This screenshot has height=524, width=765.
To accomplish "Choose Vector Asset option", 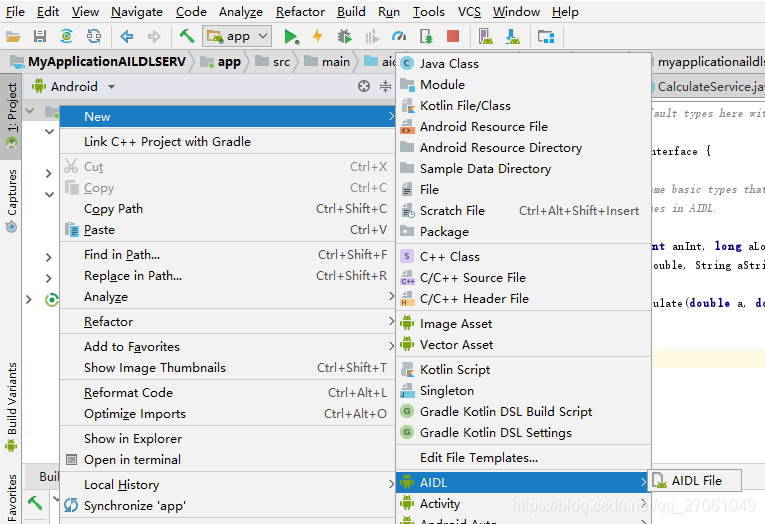I will 523,344.
